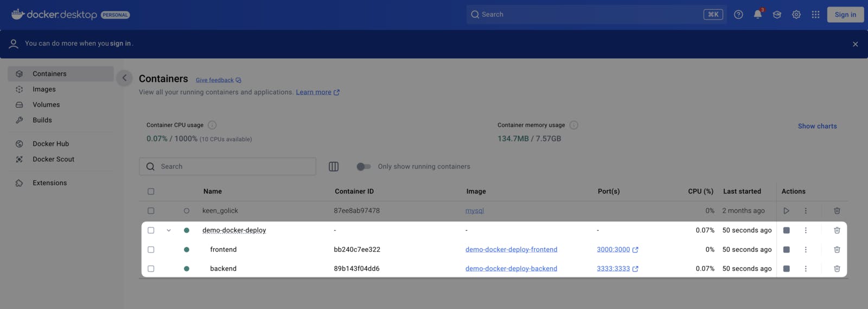Viewport: 868px width, 309px height.
Task: Open the Docker Scout sidebar item
Action: click(61, 160)
